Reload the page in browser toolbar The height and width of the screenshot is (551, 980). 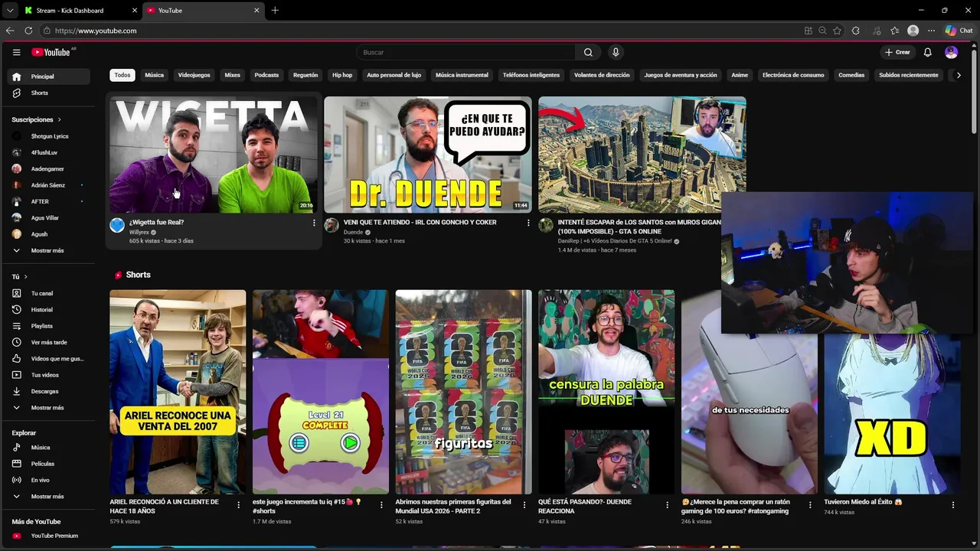coord(28,31)
